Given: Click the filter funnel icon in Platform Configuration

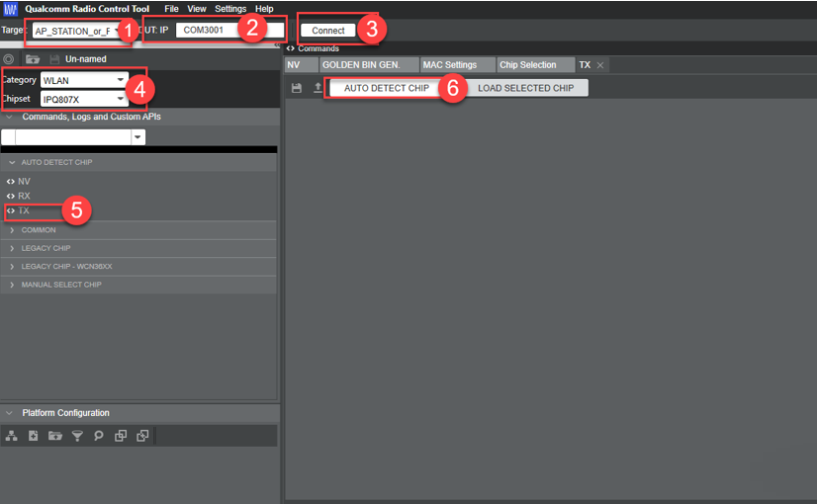Looking at the screenshot, I should click(77, 436).
